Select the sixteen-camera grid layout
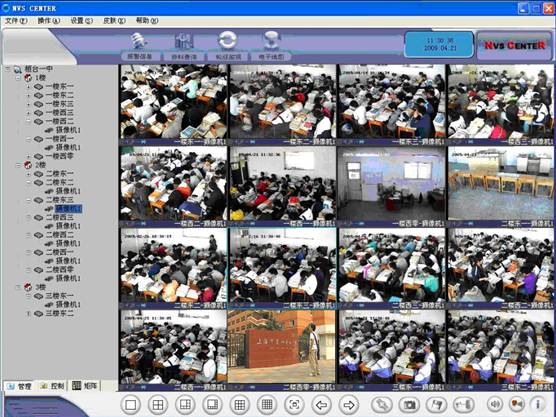Screen dimensions: 556x417 [267, 405]
